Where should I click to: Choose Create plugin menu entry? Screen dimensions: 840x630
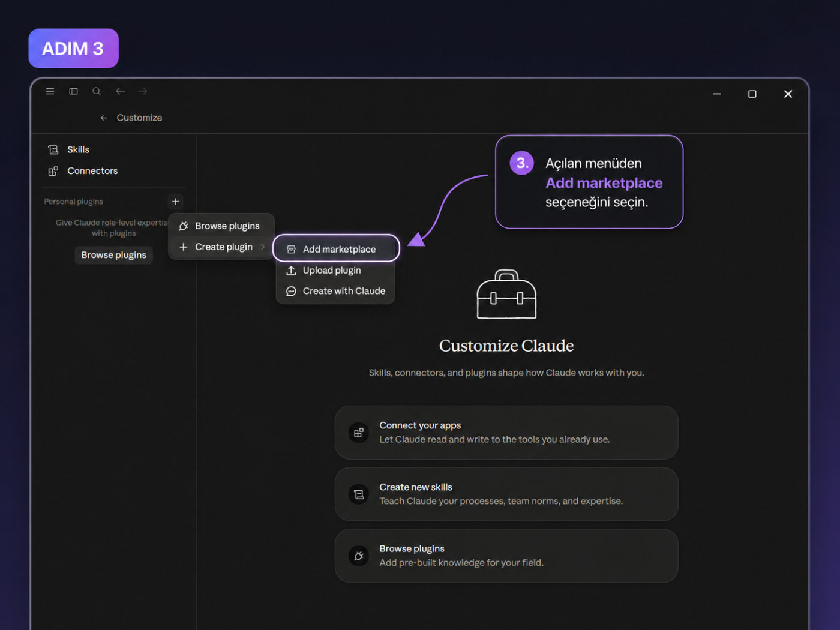[x=221, y=247]
